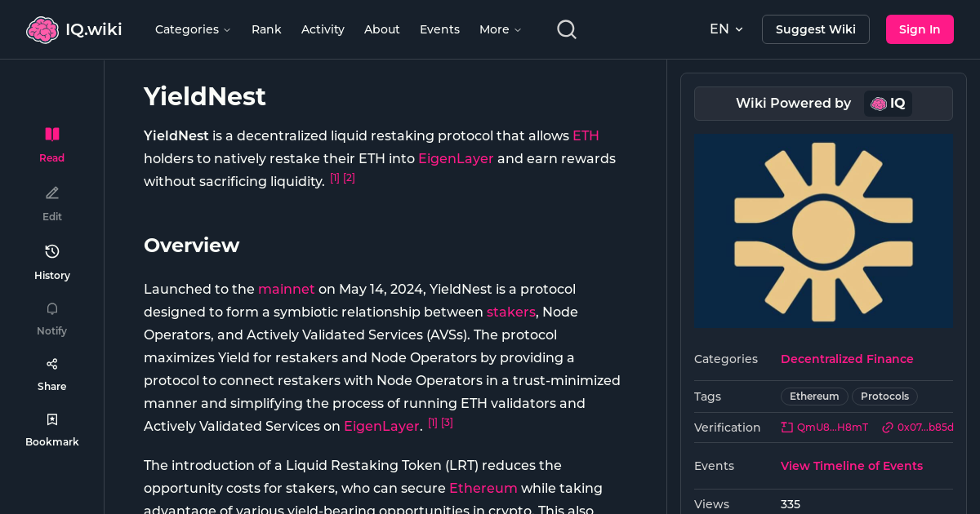Image resolution: width=980 pixels, height=514 pixels.
Task: Click the Notify bell icon
Action: [51, 308]
